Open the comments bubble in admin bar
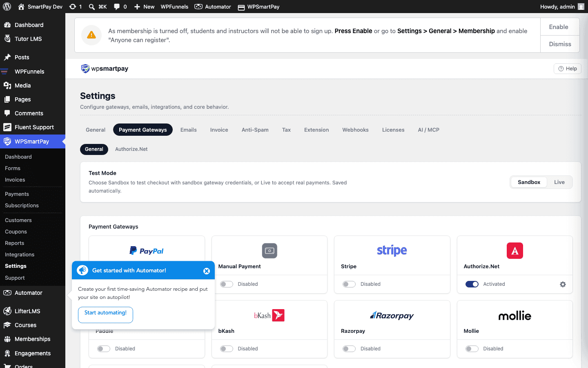Screen dimensions: 588x368 point(117,7)
